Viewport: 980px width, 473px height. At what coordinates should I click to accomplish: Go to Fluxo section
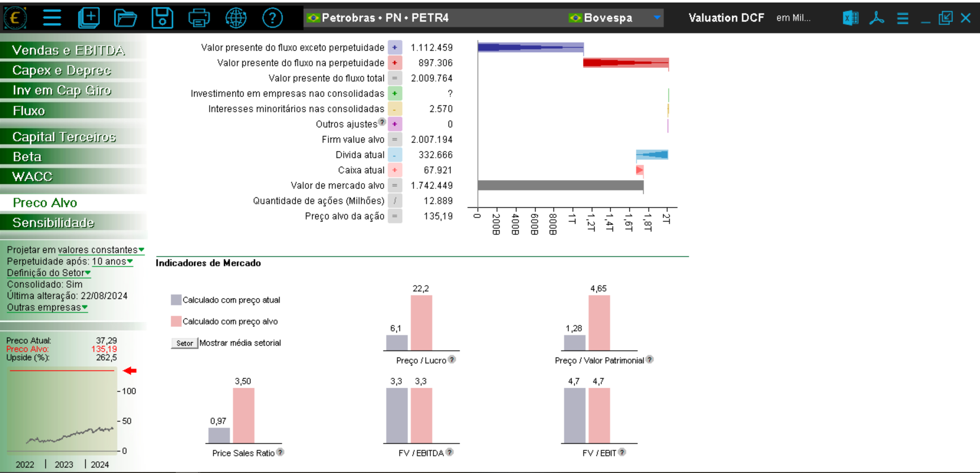74,110
